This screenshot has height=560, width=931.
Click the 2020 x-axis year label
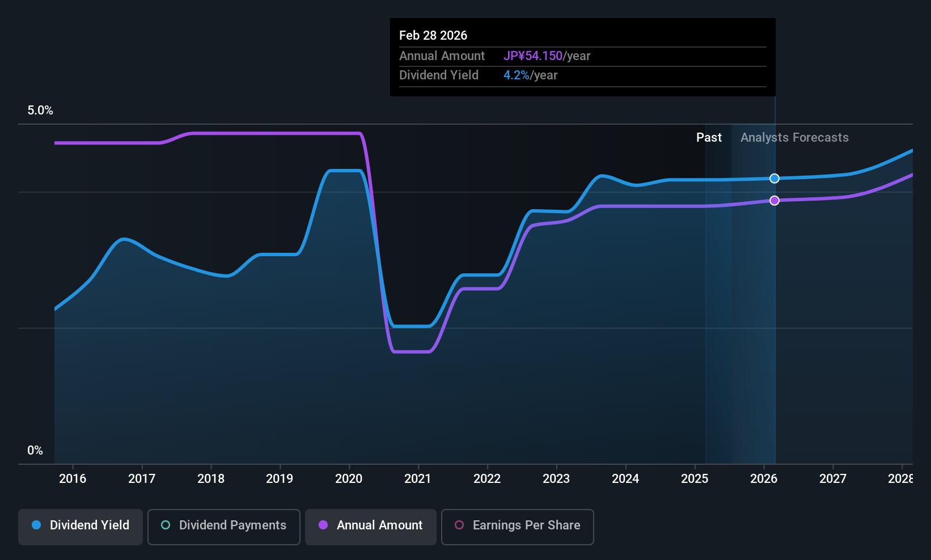click(x=349, y=479)
